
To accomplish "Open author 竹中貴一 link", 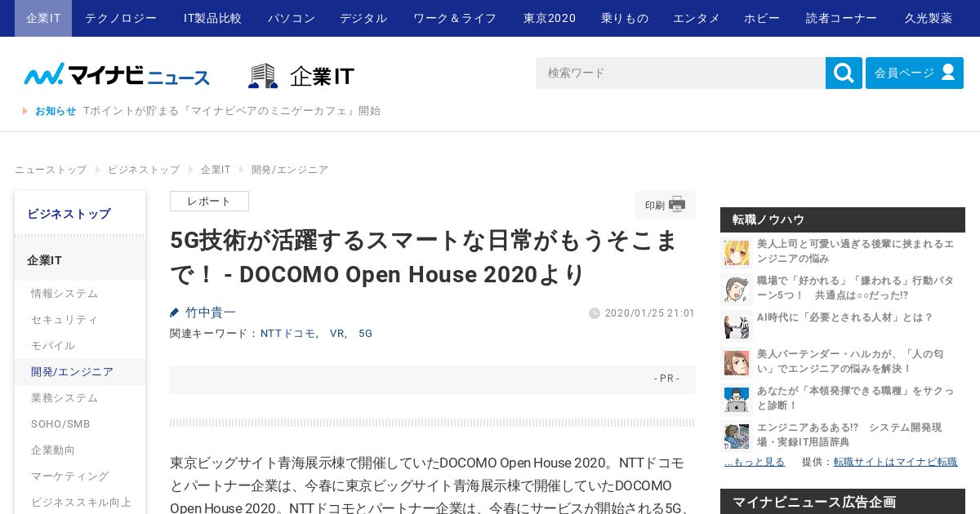I will coord(211,312).
